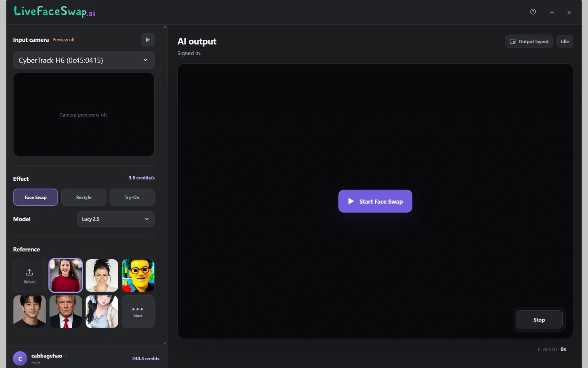Pick the anime girl reference image
Screen dimensions: 588x368
tap(102, 312)
